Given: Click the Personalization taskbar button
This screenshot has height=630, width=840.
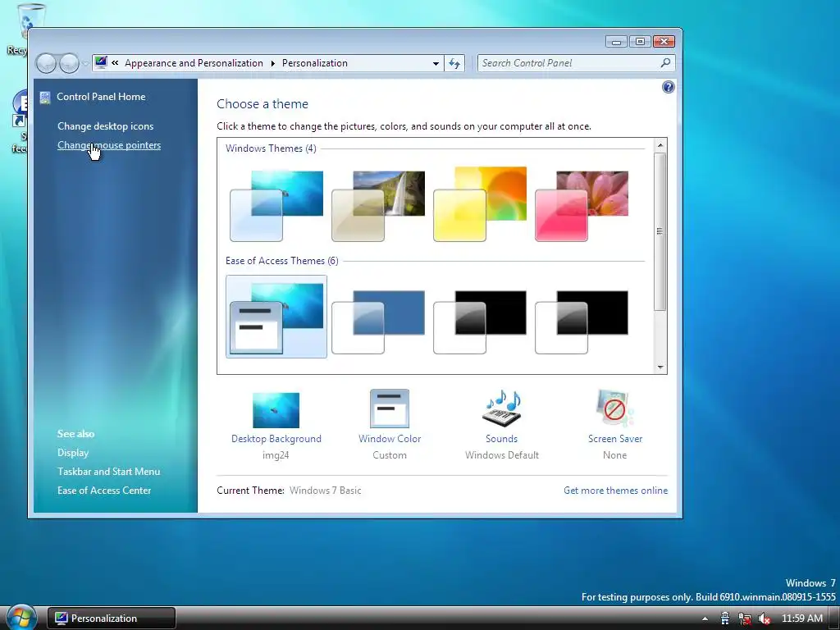Looking at the screenshot, I should (x=112, y=619).
